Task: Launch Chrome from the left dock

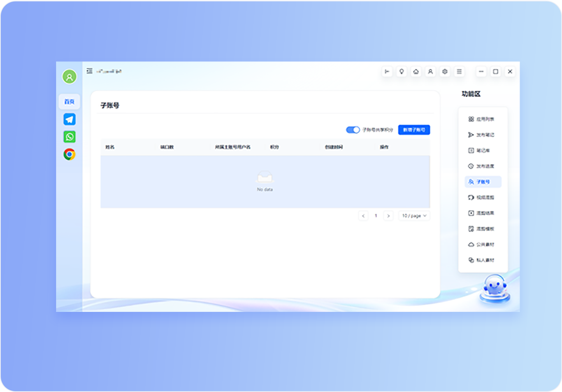Action: pos(69,154)
